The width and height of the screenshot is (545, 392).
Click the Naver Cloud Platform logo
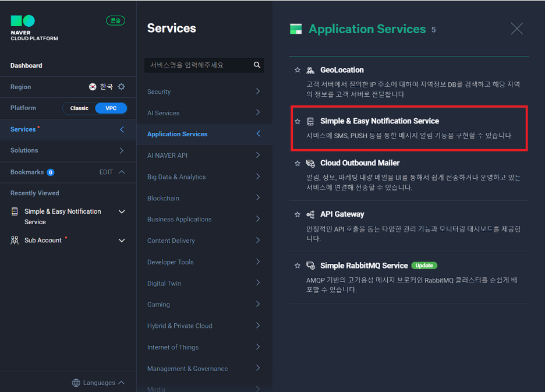pos(34,28)
